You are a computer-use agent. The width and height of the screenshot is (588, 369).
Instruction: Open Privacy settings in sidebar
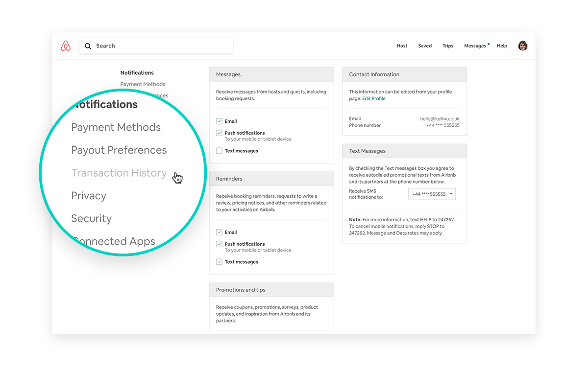[89, 196]
